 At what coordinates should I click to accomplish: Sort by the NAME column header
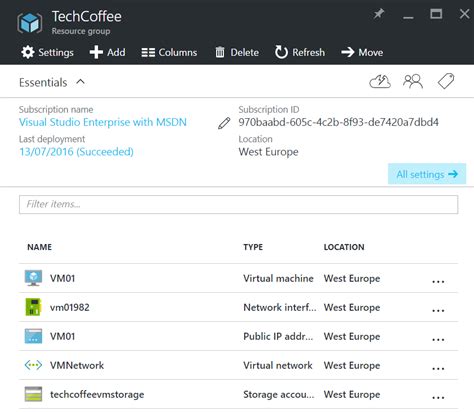(x=39, y=247)
